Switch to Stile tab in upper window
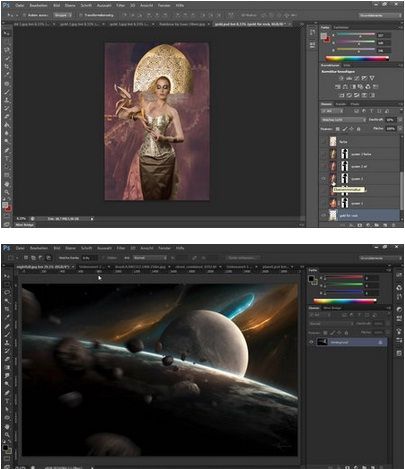The width and height of the screenshot is (405, 469). (347, 65)
